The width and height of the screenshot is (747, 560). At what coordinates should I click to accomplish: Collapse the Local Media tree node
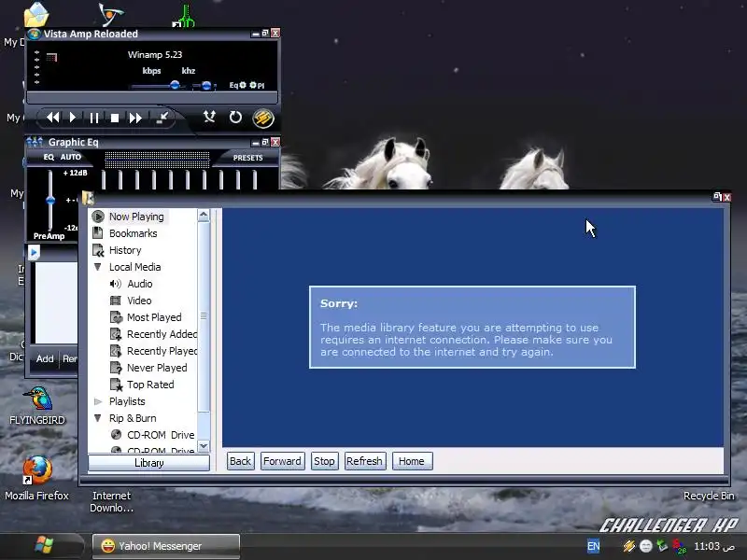click(98, 267)
